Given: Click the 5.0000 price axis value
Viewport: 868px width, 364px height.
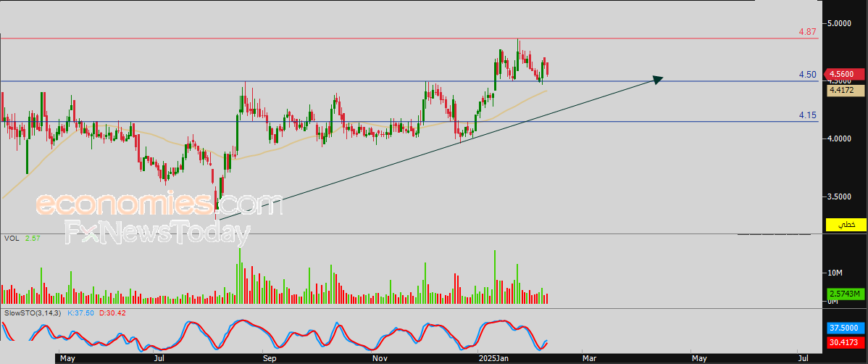Looking at the screenshot, I should tap(840, 23).
